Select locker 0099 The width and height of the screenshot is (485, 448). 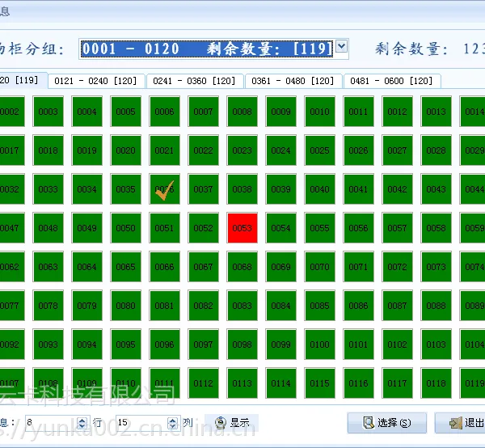280,344
